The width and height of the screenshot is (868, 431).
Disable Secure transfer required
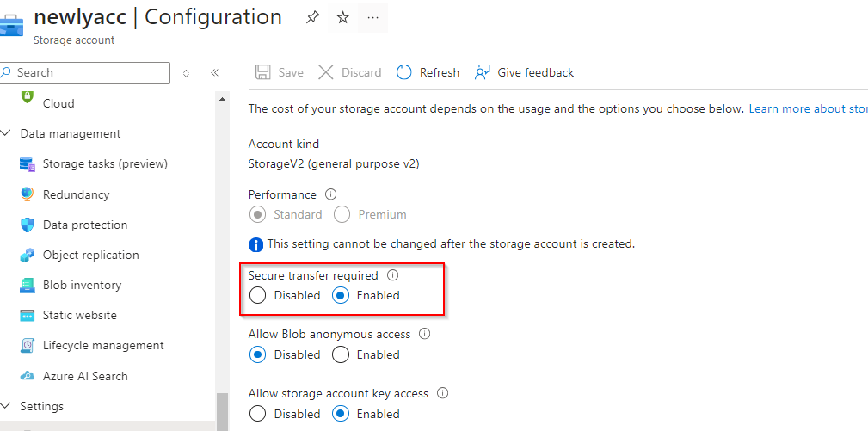click(258, 296)
